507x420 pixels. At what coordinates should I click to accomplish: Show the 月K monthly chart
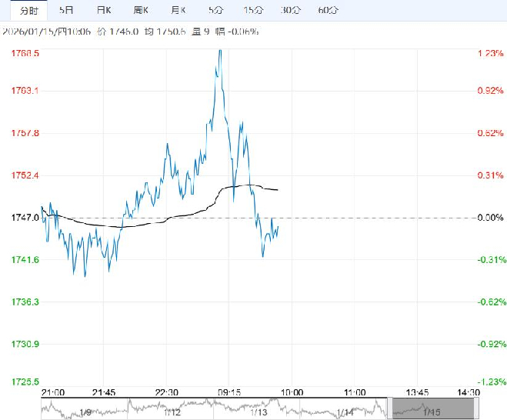(178, 10)
